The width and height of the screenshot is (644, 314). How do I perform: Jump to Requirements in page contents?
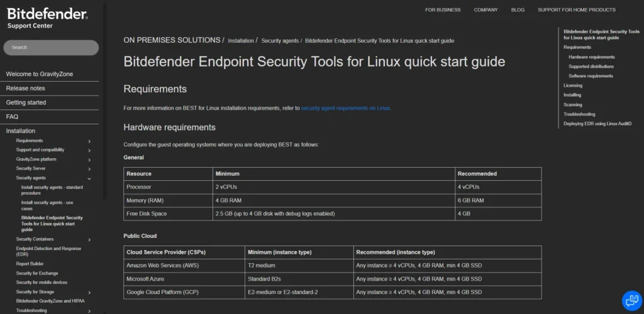coord(577,48)
